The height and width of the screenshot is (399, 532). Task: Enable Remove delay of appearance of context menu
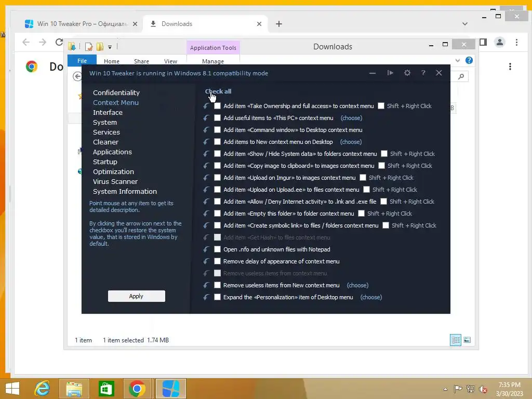(x=218, y=261)
